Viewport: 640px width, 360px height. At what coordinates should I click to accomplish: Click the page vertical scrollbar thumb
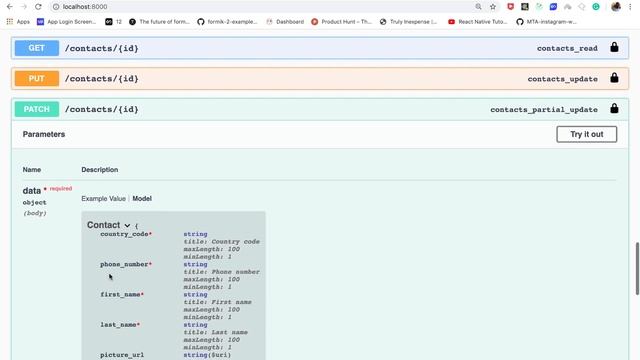[637, 268]
